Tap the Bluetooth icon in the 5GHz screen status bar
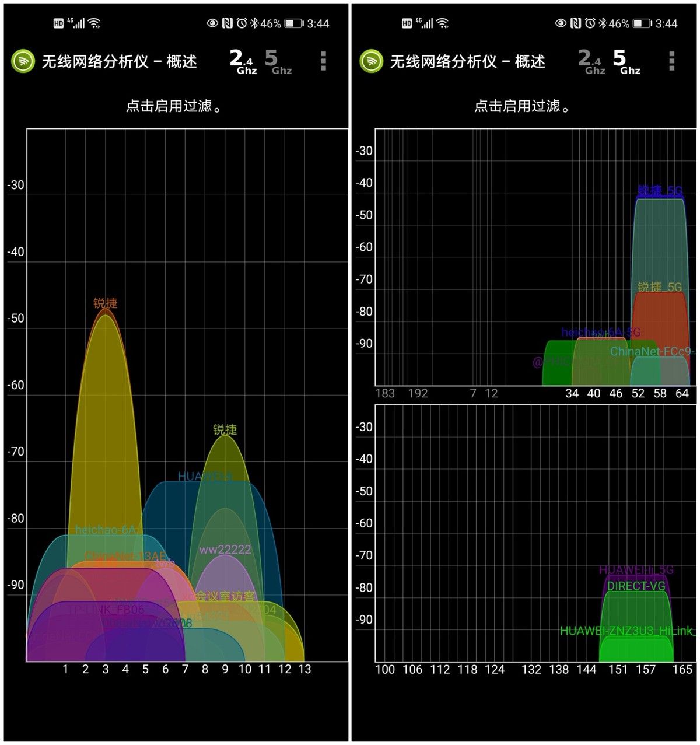The width and height of the screenshot is (700, 745). pos(603,23)
